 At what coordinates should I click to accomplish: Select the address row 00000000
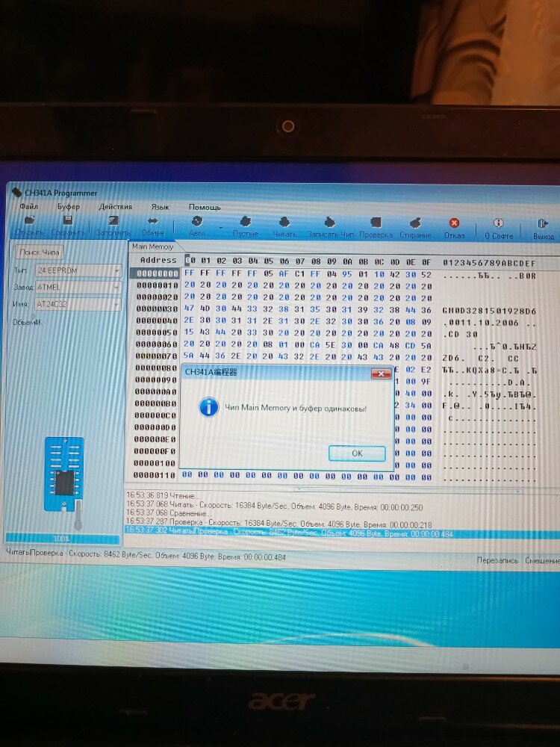(x=157, y=274)
